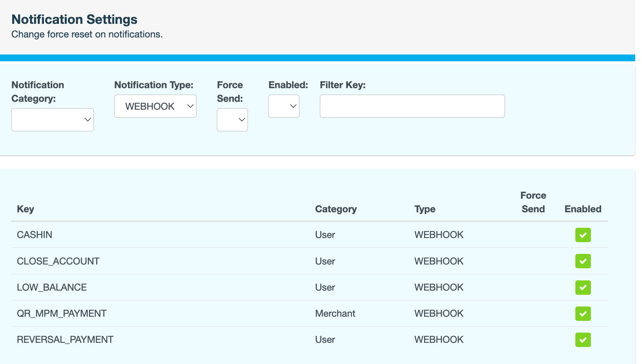
Task: Open the Notification Category dropdown
Action: pyautogui.click(x=53, y=120)
